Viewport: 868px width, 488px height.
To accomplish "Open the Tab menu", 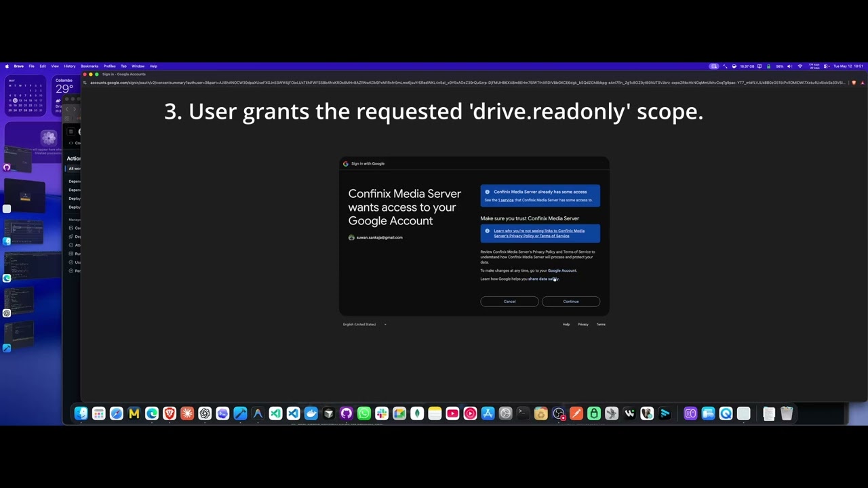I will pos(123,66).
